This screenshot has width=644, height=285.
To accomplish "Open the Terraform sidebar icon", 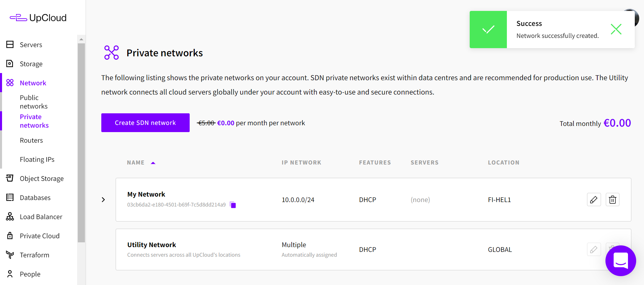I will (10, 255).
